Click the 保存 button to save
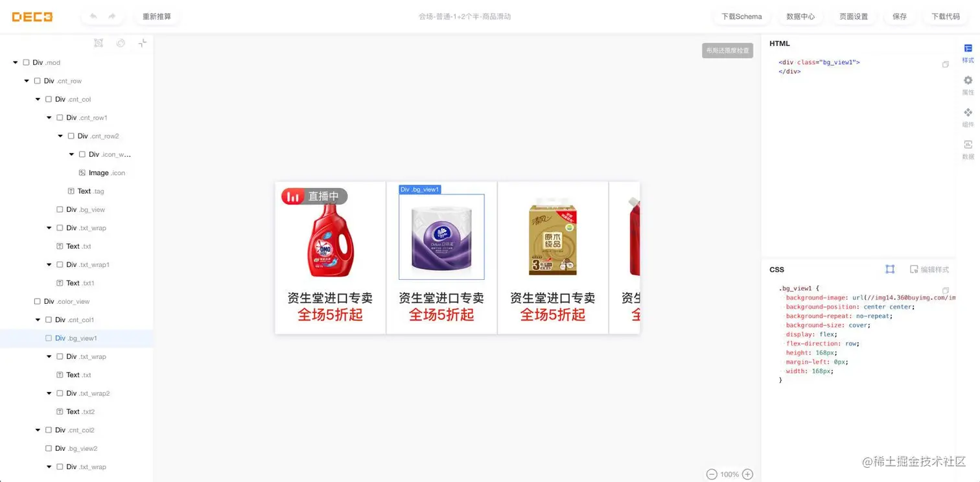Viewport: 980px width, 482px height. coord(899,16)
